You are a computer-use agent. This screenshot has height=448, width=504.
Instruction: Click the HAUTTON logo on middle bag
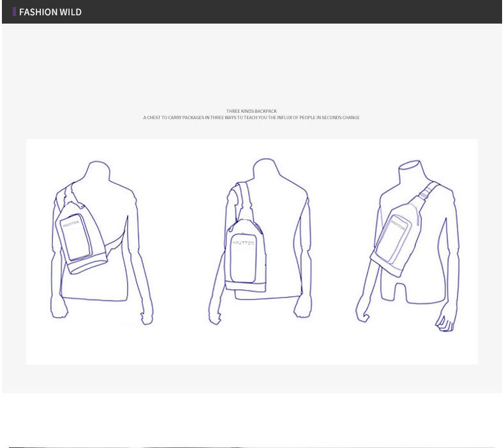pyautogui.click(x=243, y=243)
